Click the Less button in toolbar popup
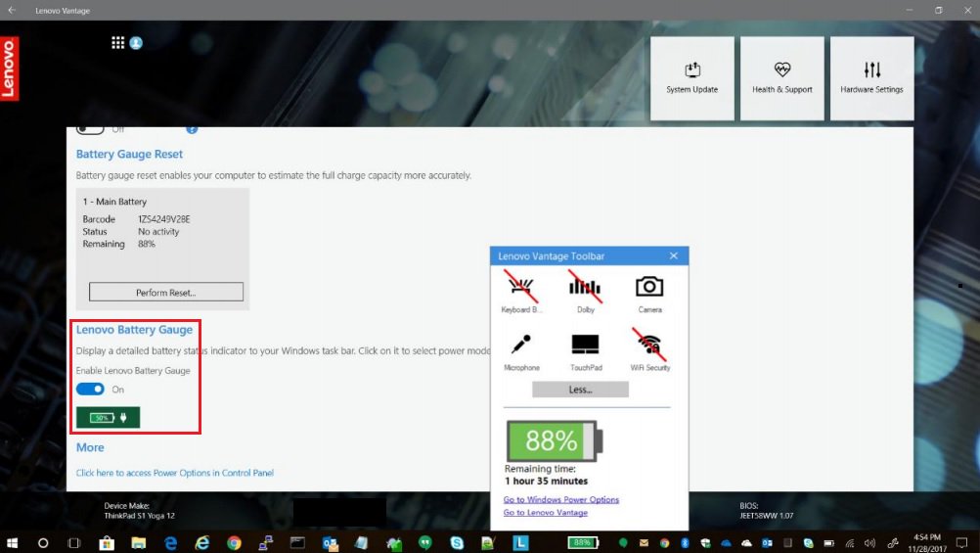This screenshot has height=553, width=980. [580, 390]
